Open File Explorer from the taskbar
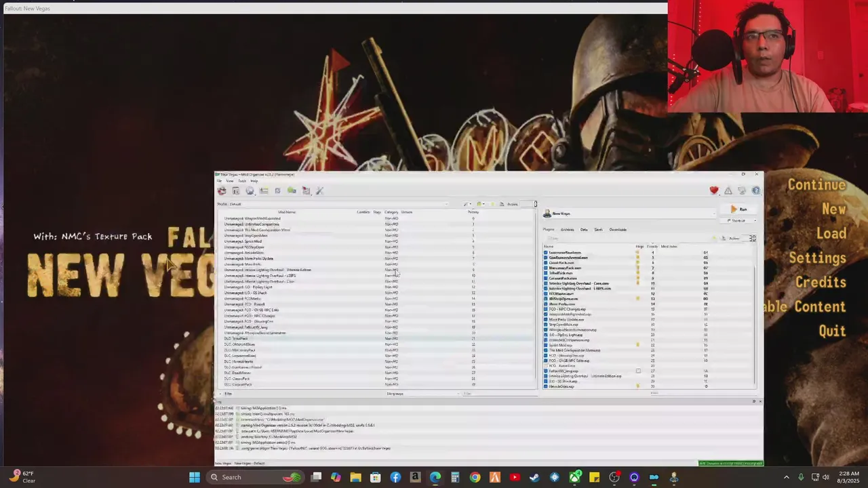 point(355,477)
